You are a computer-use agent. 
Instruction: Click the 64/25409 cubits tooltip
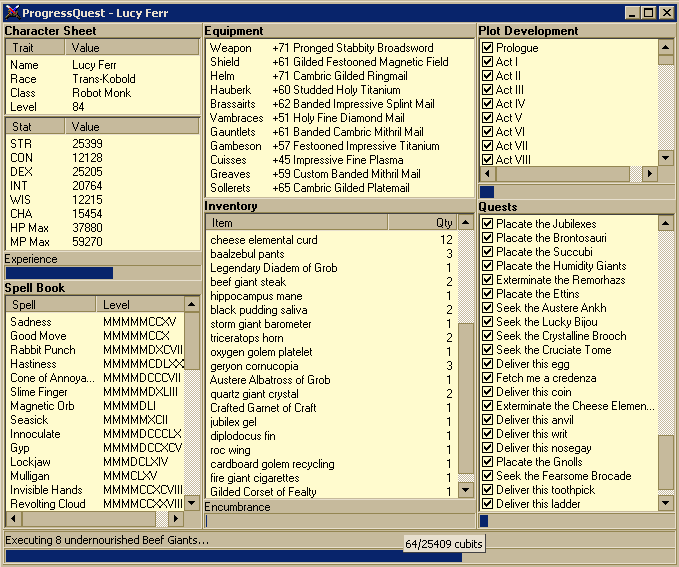coord(443,544)
